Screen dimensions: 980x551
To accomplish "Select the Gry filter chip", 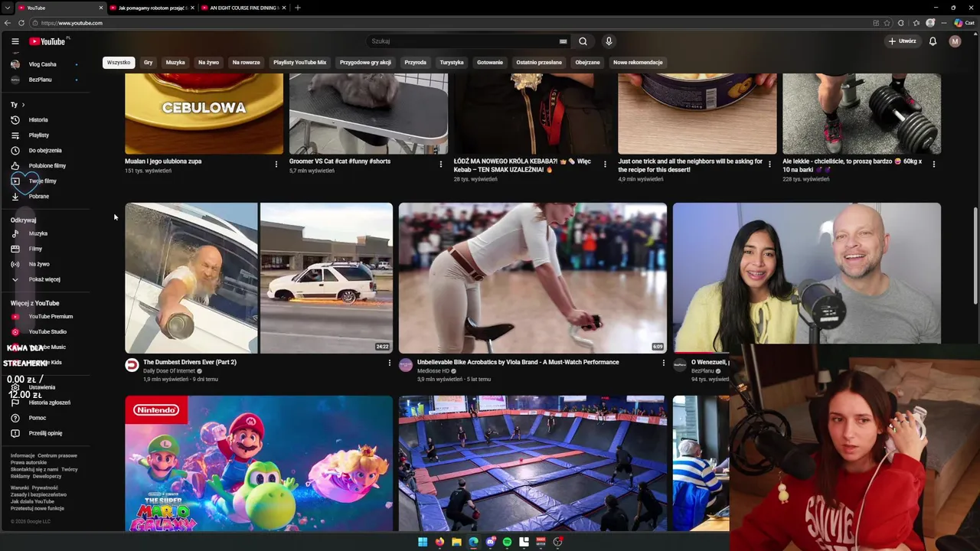I will coord(148,62).
